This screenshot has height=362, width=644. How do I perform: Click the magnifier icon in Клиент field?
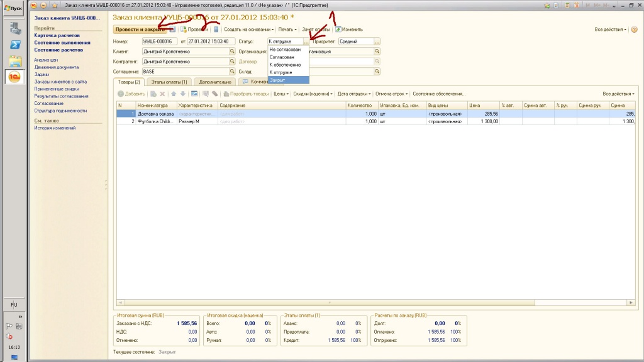click(x=232, y=52)
